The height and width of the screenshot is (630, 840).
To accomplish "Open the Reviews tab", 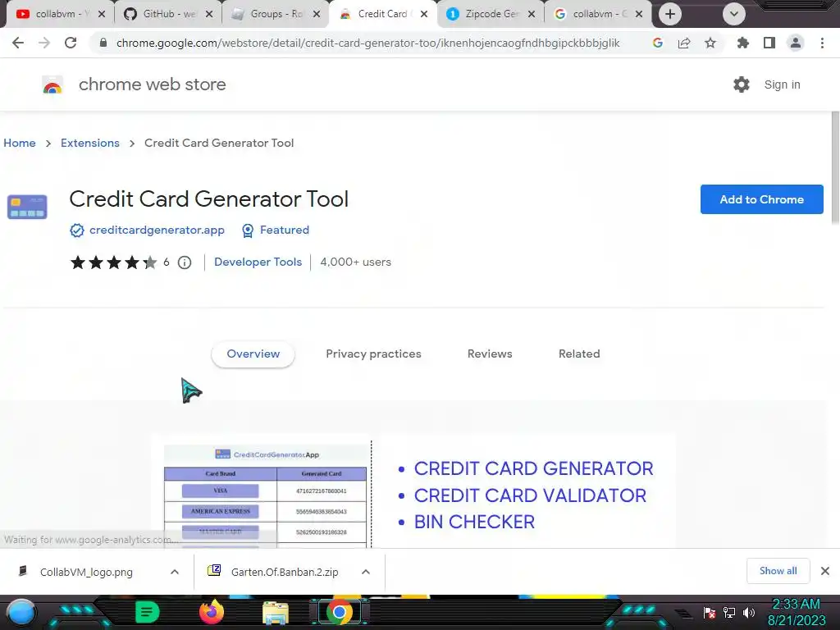I will (490, 354).
